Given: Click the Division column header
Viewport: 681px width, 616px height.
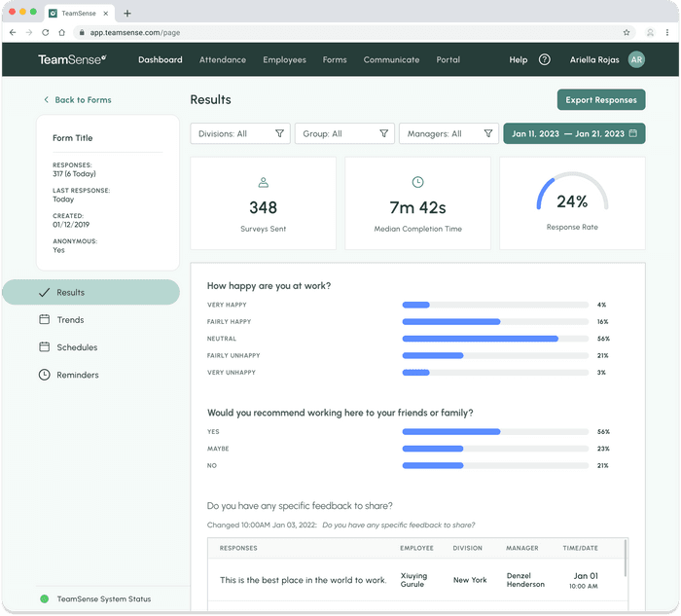Looking at the screenshot, I should pyautogui.click(x=467, y=548).
